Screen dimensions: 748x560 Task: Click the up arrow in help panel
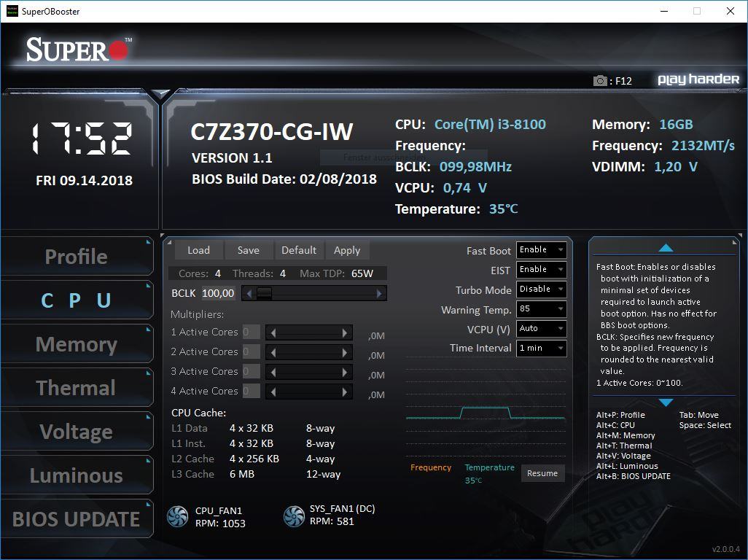pos(666,248)
